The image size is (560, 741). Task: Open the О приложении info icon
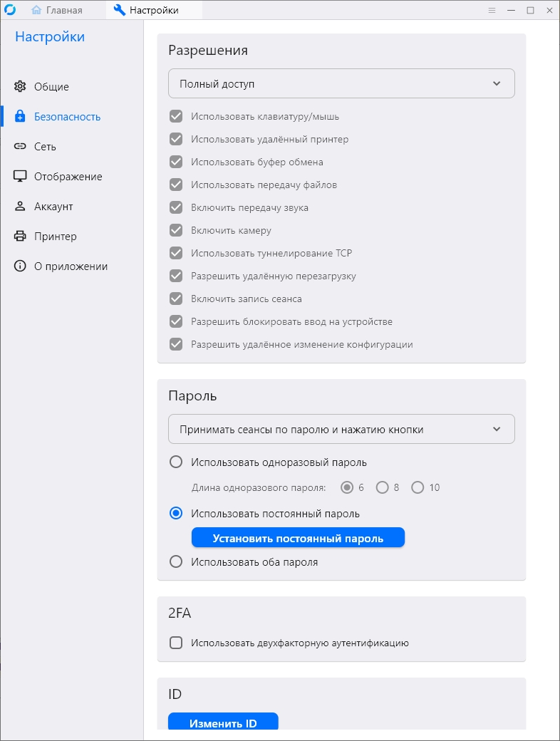(20, 266)
